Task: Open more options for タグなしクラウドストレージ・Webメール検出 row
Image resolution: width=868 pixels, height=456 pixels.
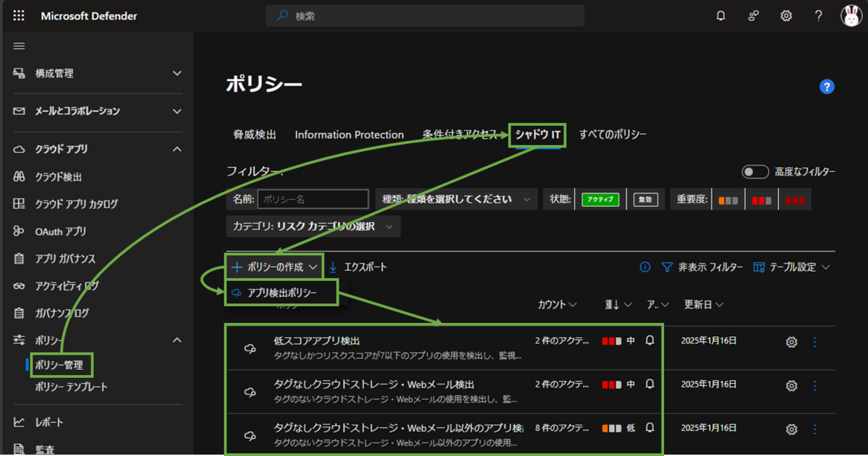Action: 815,385
